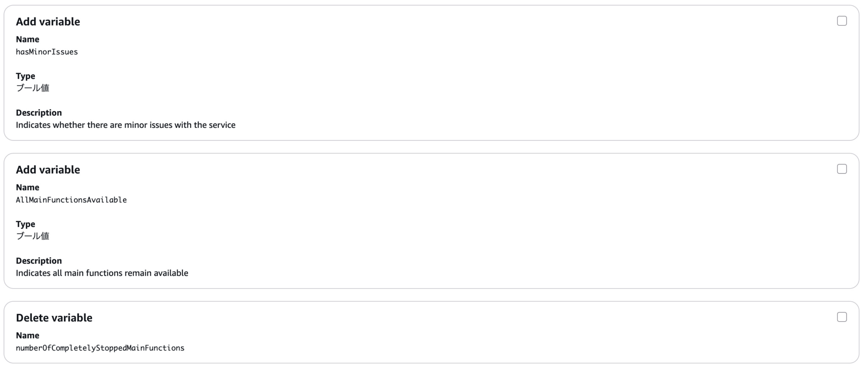The image size is (868, 372).
Task: Click Description label in the hasMinorIssues card
Action: pyautogui.click(x=39, y=113)
